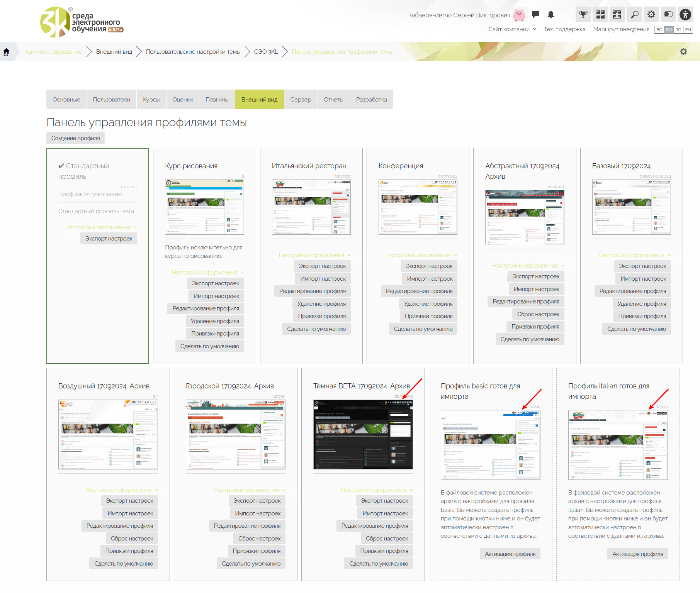Click the trophy achievements icon
This screenshot has height=593, width=700.
[x=583, y=15]
